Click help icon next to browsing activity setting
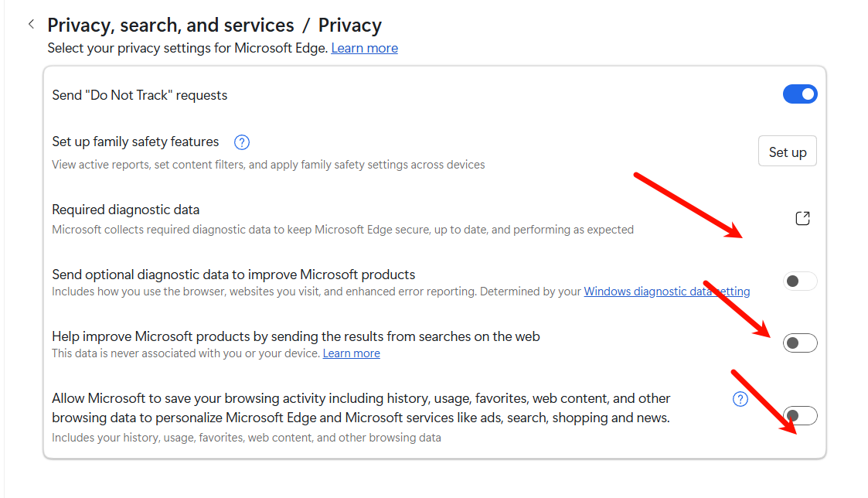Viewport: 868px width, 498px height. tap(740, 399)
